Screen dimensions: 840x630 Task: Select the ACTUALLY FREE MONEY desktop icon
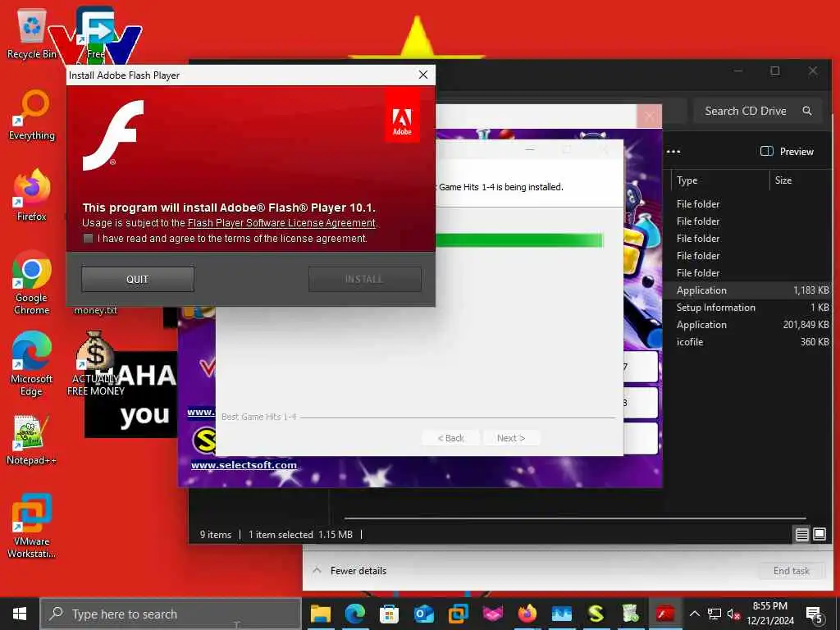(x=95, y=363)
